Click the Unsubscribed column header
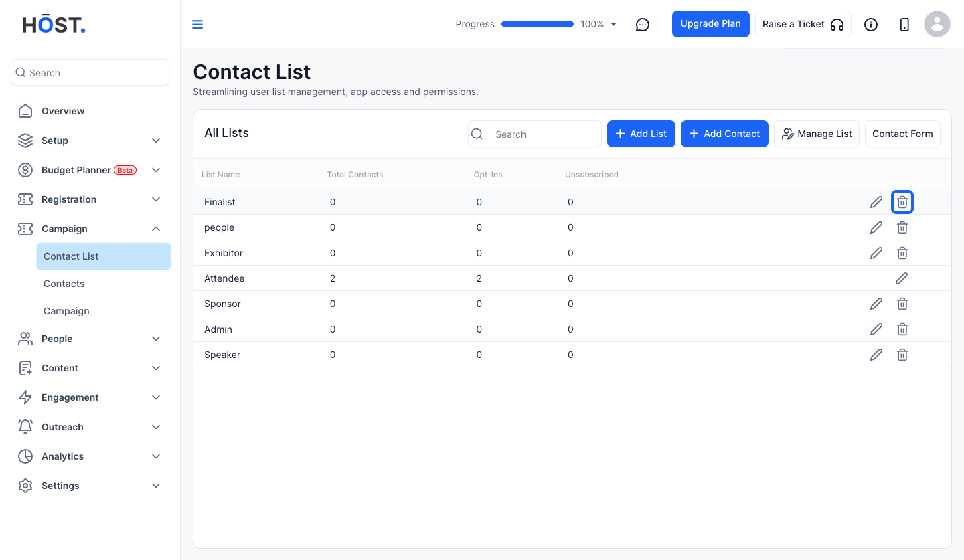The image size is (964, 560). (x=592, y=175)
